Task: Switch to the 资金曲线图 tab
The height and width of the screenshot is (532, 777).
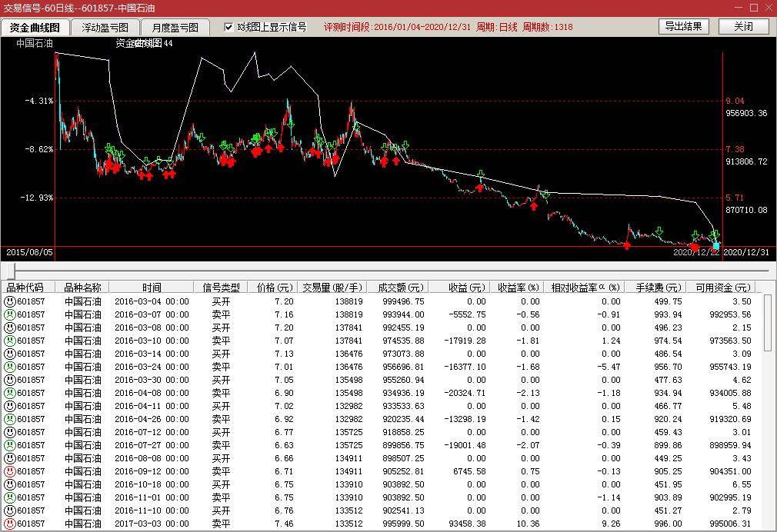Action: point(35,27)
